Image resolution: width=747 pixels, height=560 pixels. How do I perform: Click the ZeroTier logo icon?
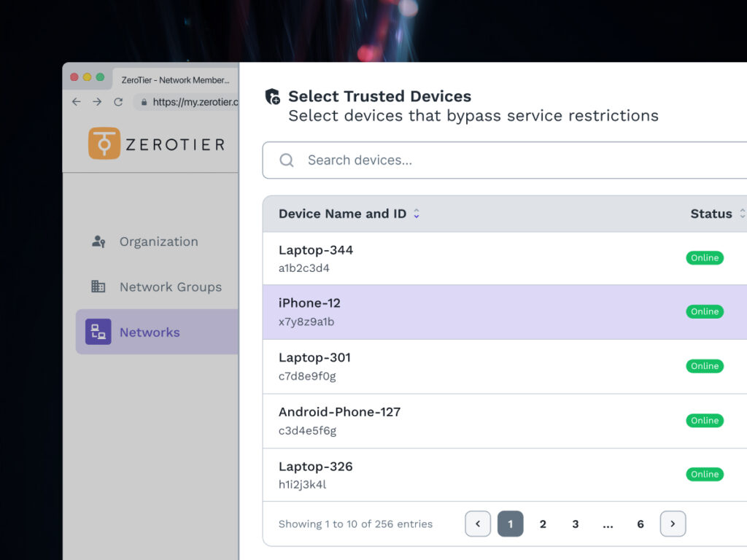point(104,144)
